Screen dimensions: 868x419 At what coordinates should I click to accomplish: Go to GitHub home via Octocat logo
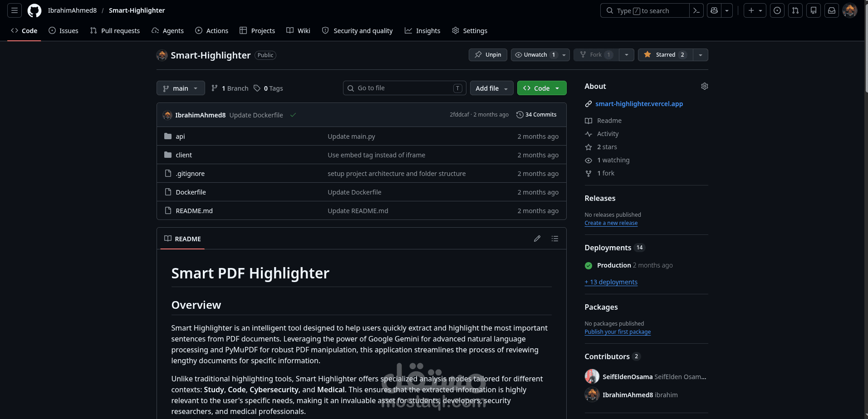pyautogui.click(x=34, y=10)
